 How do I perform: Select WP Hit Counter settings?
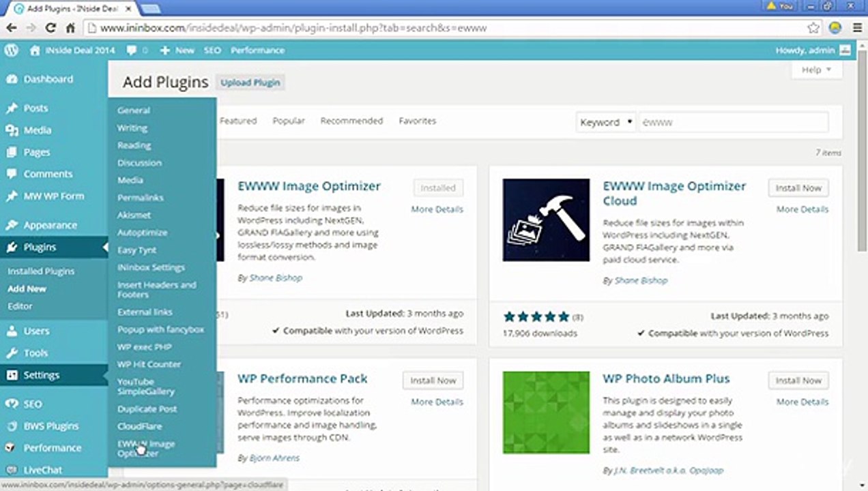coord(149,364)
